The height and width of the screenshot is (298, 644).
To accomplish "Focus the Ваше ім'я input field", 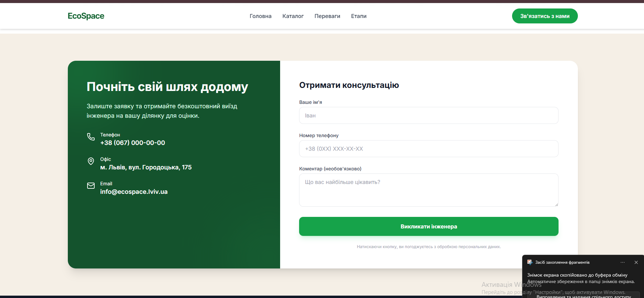I will point(429,115).
